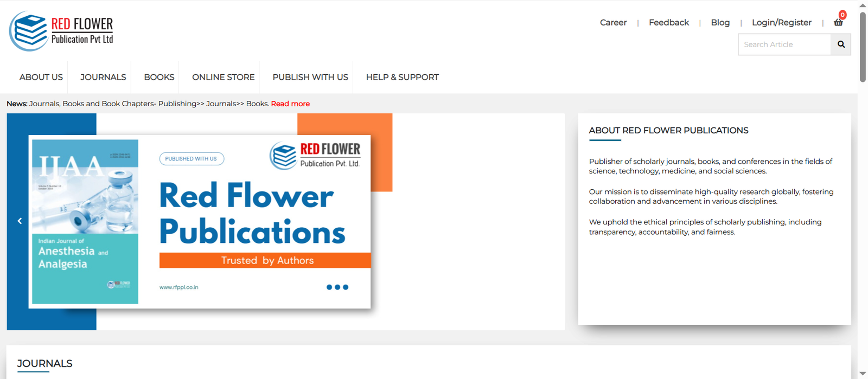Click the 'We uphold the ethical principles' paragraph
868x379 pixels.
point(705,227)
